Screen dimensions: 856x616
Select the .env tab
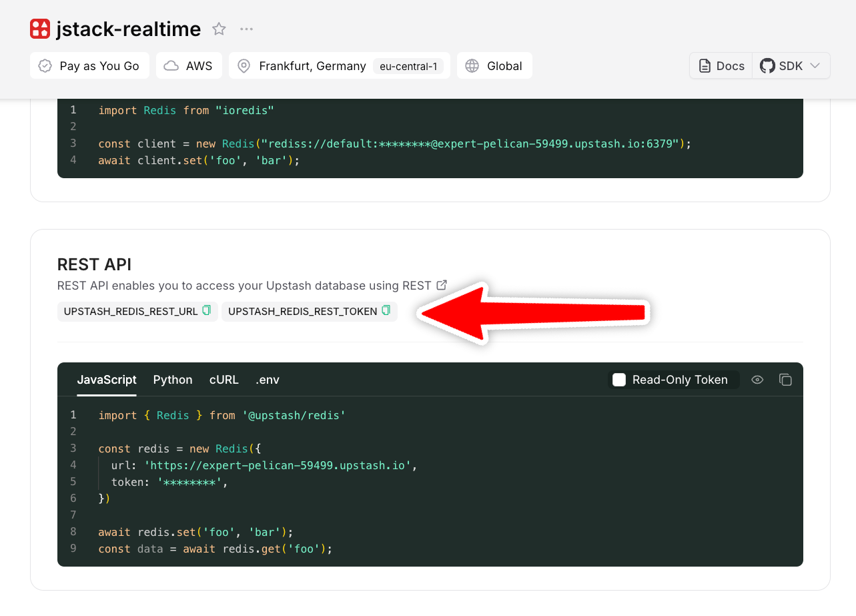267,379
